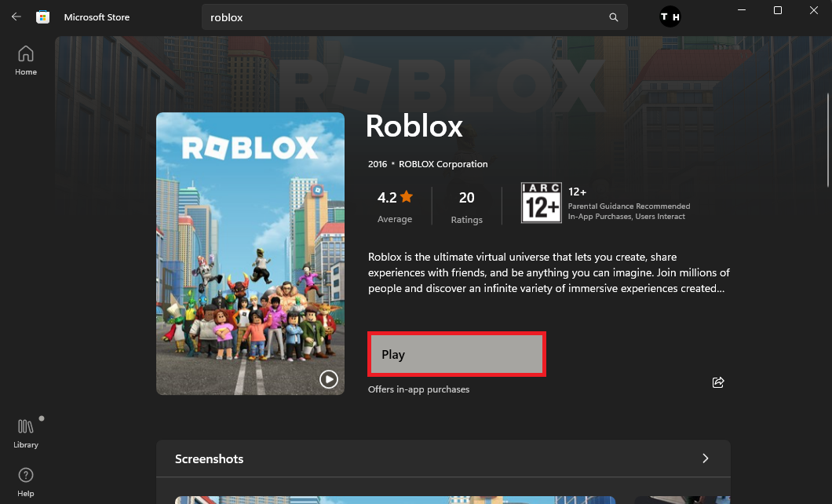Click the Play button for Roblox
Image resolution: width=832 pixels, height=504 pixels.
[x=456, y=354]
